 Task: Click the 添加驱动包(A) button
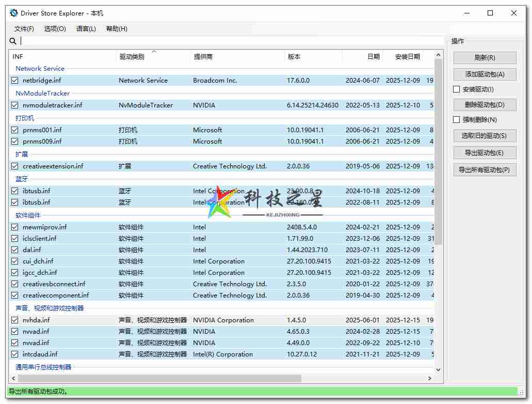click(x=484, y=74)
